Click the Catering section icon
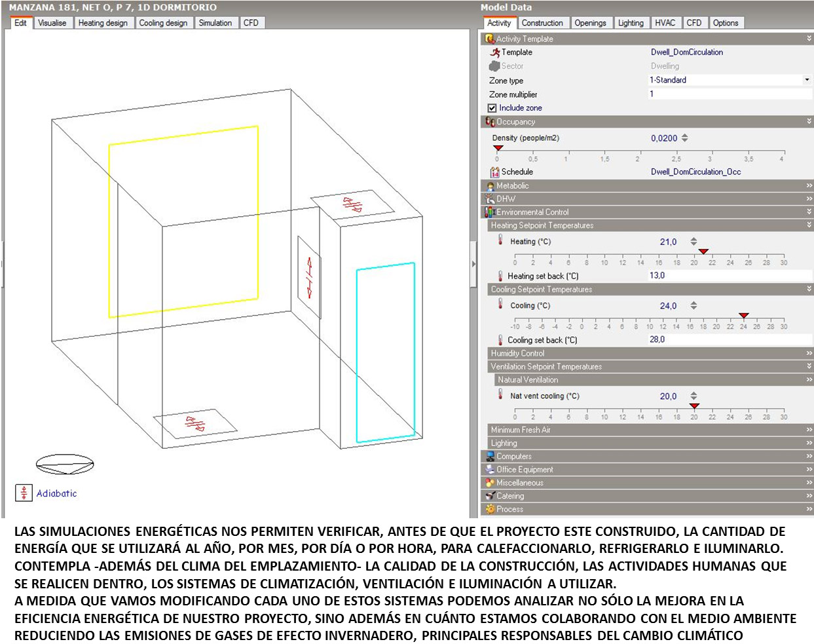814x644 pixels. tap(490, 496)
